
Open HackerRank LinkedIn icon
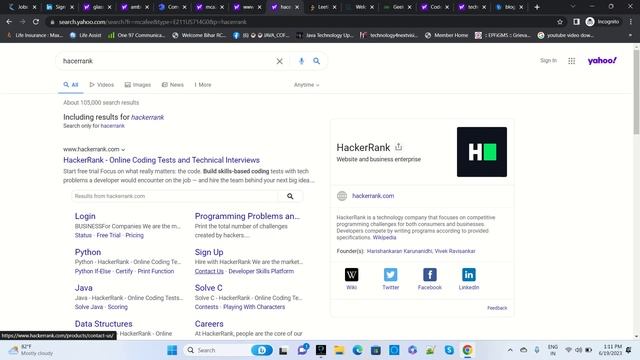(x=469, y=275)
